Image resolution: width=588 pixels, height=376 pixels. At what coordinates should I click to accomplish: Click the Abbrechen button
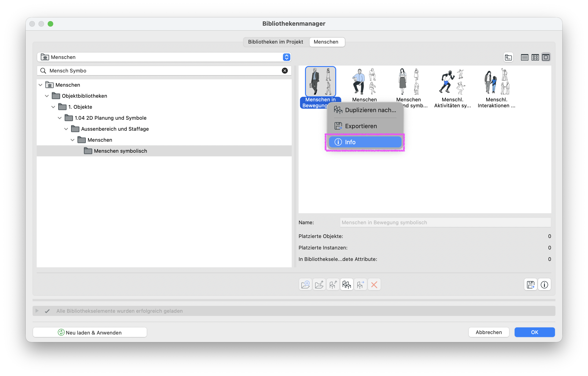tap(489, 332)
